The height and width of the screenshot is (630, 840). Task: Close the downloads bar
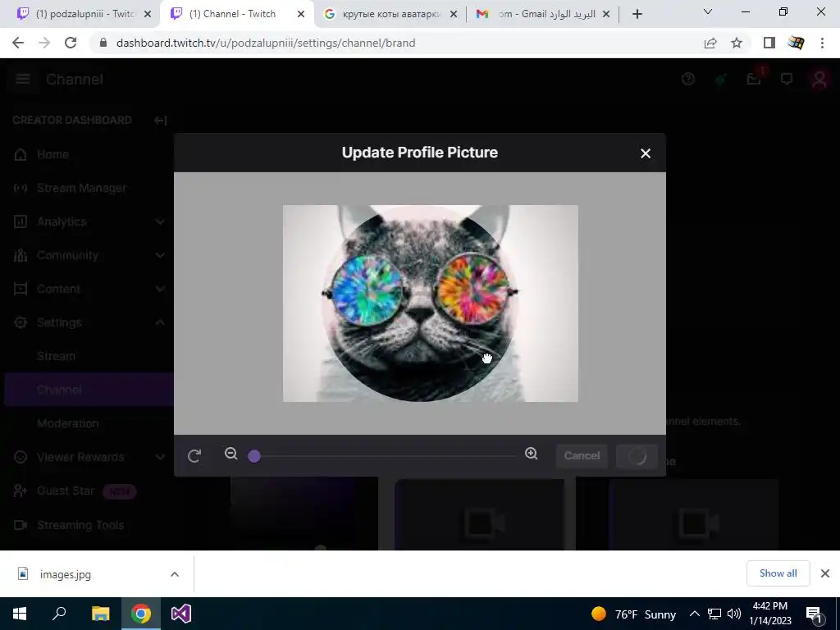825,573
